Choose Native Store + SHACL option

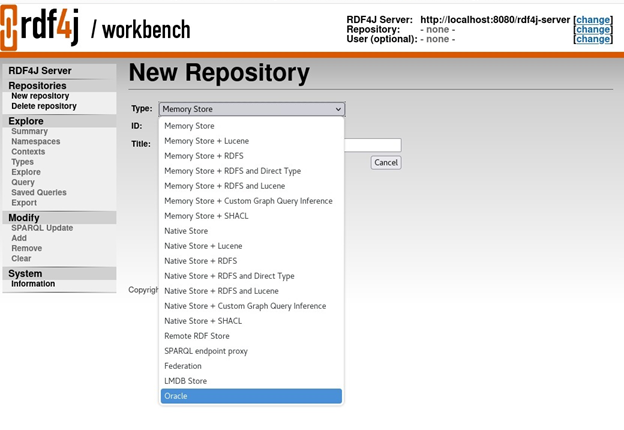[251, 321]
